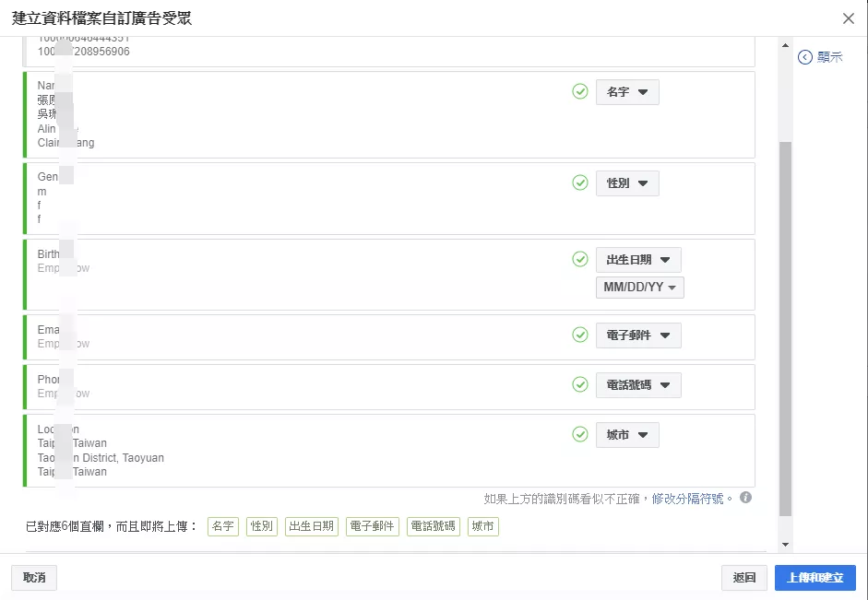Open the 名字 column type dropdown
Image resolution: width=868 pixels, height=600 pixels.
(x=627, y=92)
